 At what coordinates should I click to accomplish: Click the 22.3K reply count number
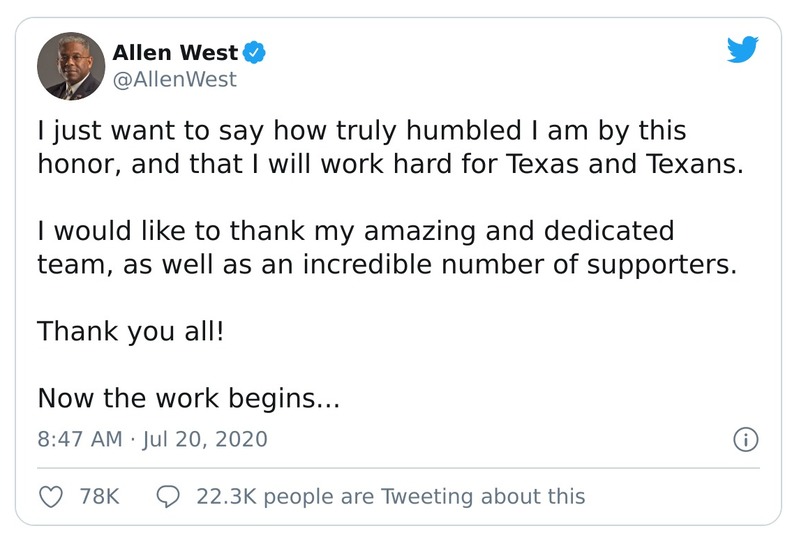[227, 496]
